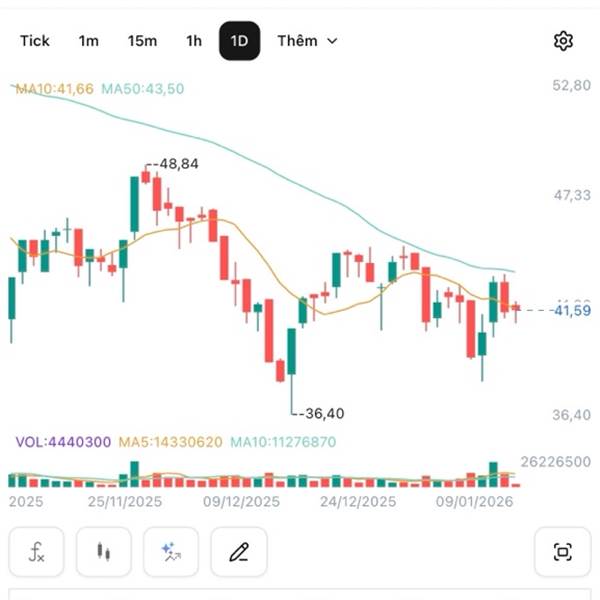Switch to 1m timeframe

click(x=89, y=41)
